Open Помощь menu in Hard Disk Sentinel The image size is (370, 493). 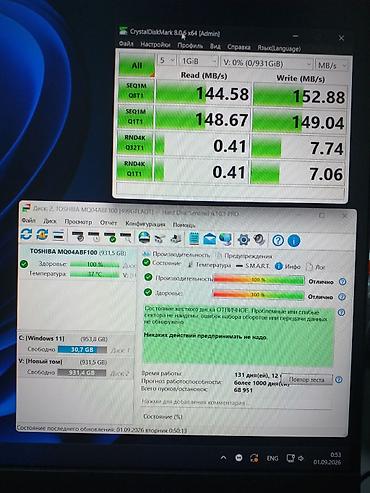(184, 225)
